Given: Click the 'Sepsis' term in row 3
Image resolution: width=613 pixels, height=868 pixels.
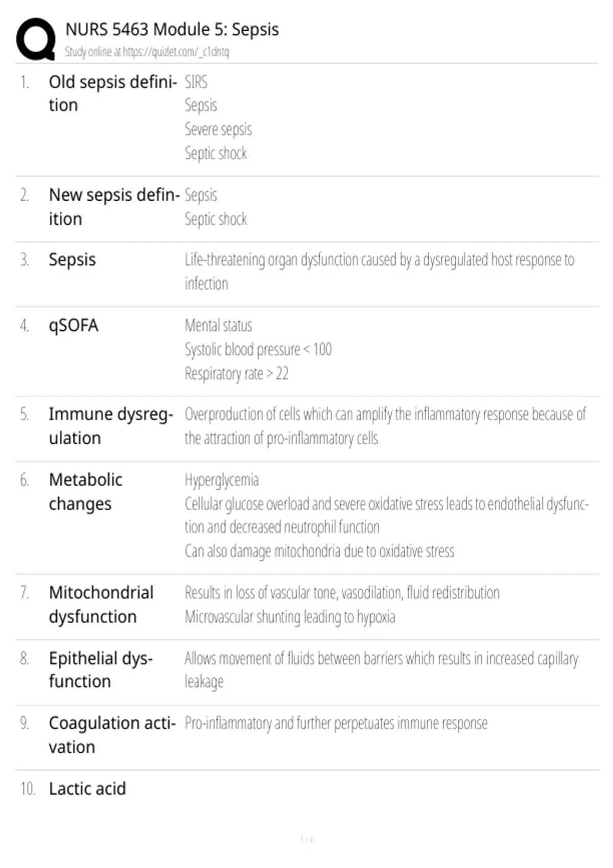Looking at the screenshot, I should coord(72,259).
